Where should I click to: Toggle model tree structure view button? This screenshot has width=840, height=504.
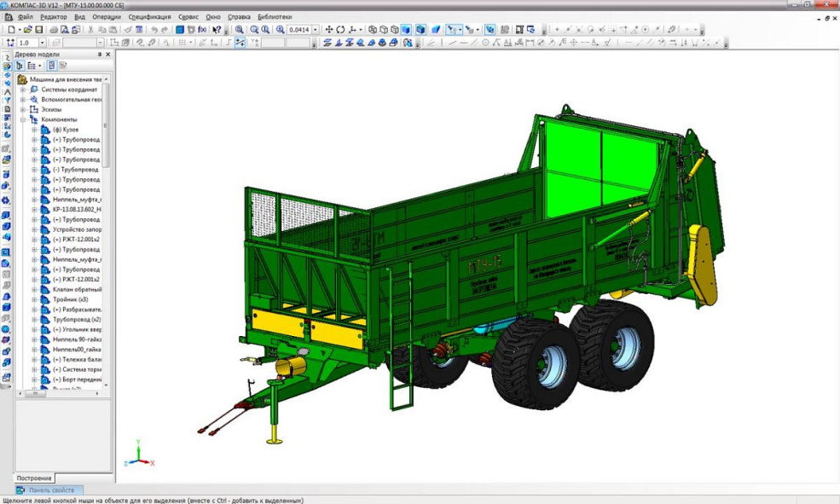[20, 65]
